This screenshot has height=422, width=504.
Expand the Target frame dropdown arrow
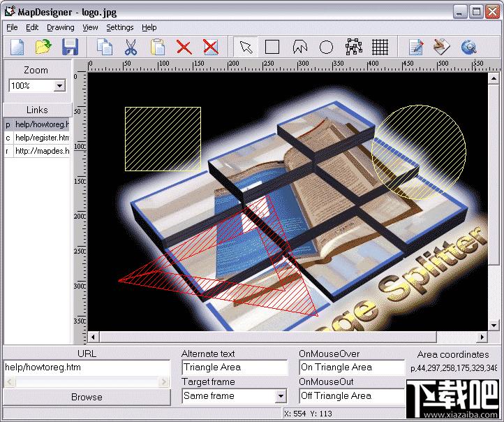point(281,396)
